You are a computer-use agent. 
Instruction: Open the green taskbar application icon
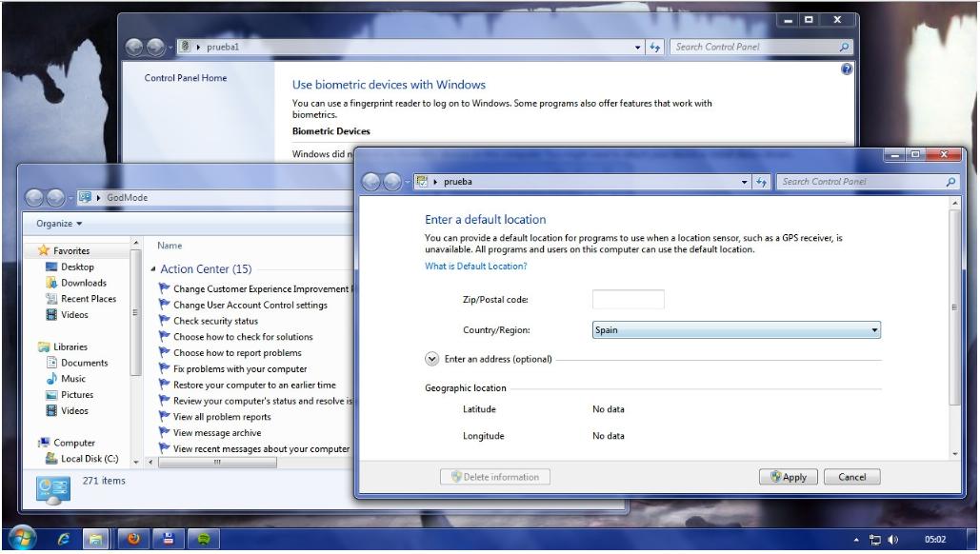coord(203,539)
